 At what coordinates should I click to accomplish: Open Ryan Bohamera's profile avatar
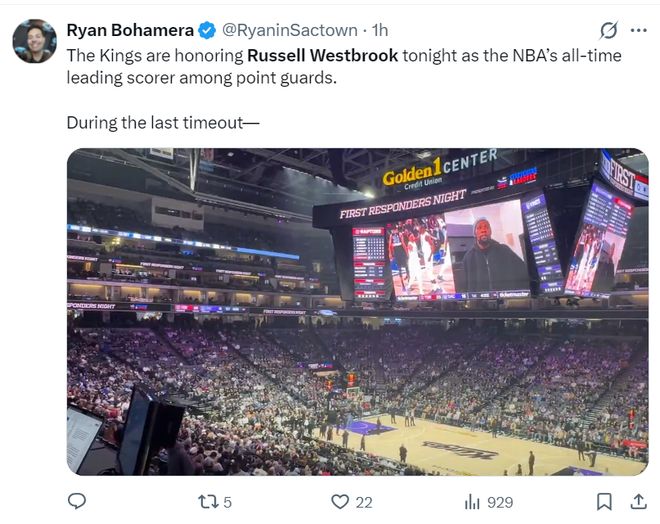pyautogui.click(x=34, y=41)
